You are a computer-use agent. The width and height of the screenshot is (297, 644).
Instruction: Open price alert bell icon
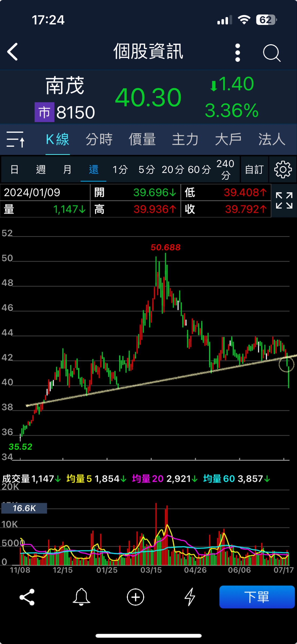point(81,597)
